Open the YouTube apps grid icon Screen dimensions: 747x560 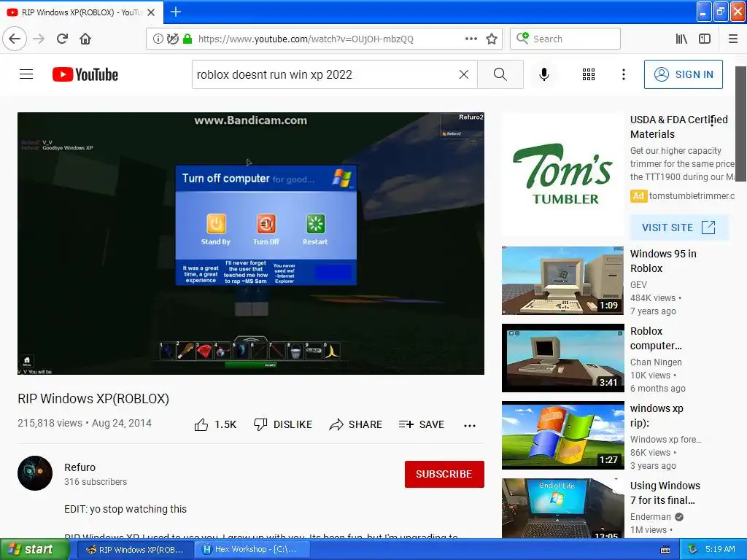click(x=589, y=74)
